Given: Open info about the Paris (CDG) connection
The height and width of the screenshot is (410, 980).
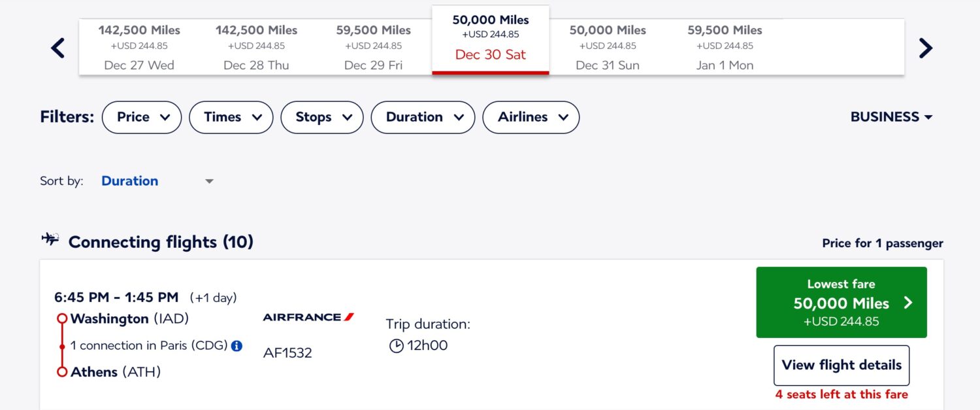Looking at the screenshot, I should [235, 345].
